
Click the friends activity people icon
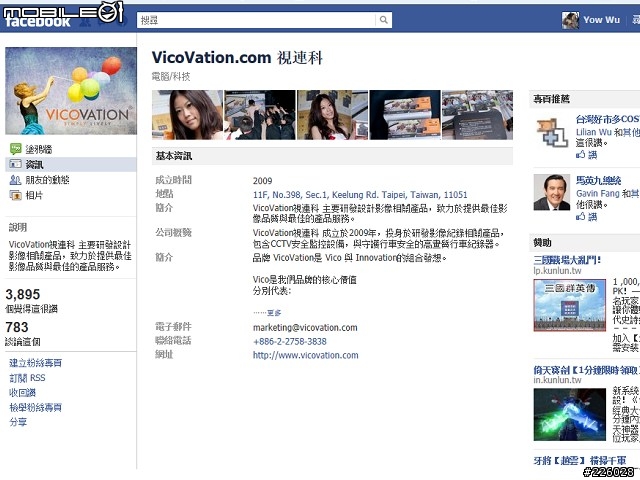click(16, 180)
